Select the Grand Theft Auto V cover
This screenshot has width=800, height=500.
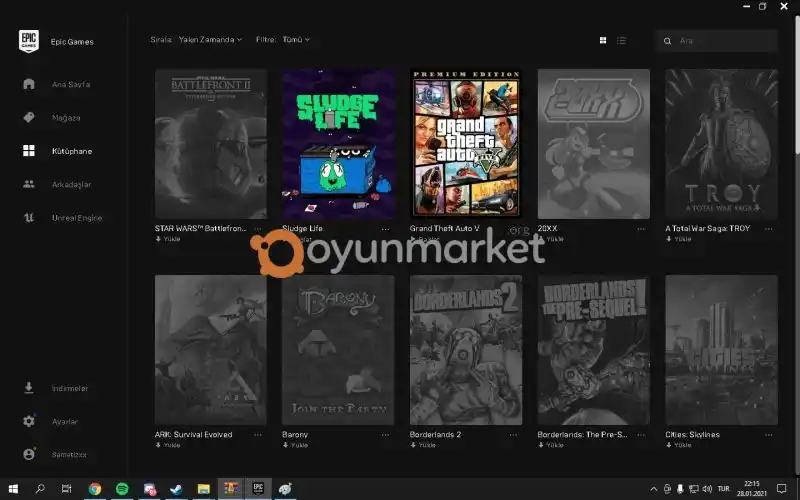point(466,143)
